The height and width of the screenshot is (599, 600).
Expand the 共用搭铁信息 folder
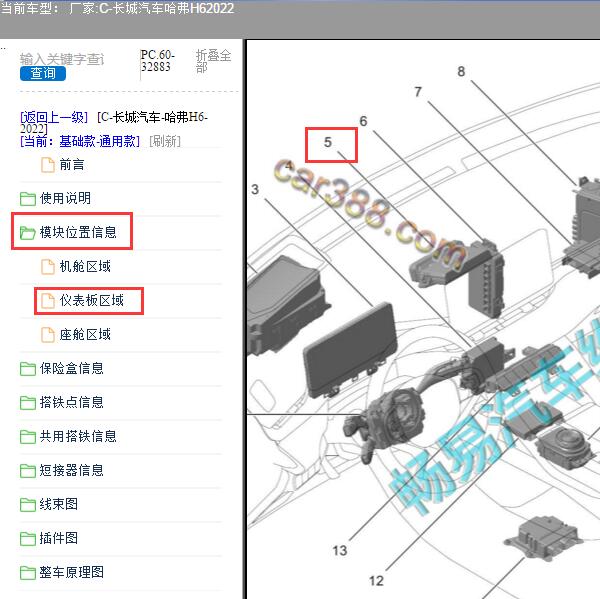click(x=78, y=436)
